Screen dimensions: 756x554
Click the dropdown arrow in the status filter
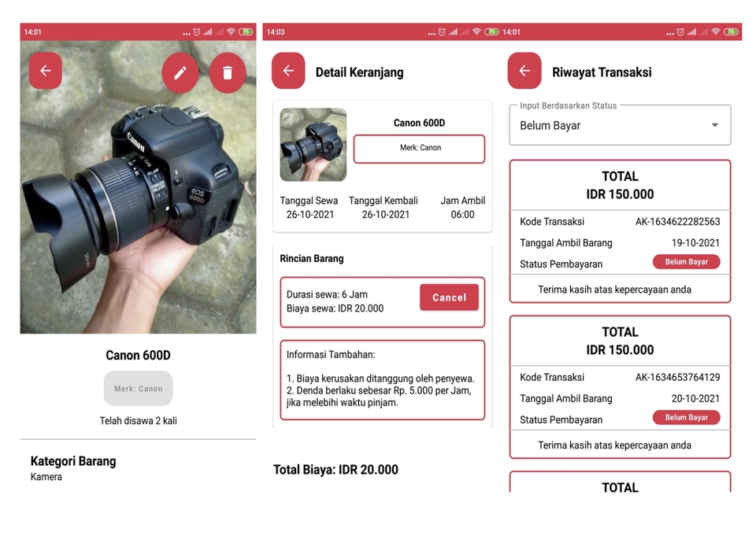point(715,126)
